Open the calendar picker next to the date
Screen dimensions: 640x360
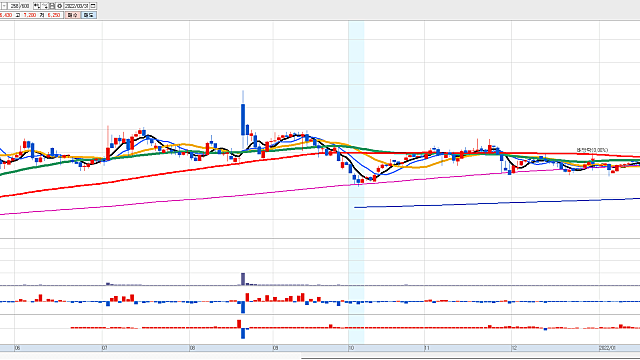pyautogui.click(x=93, y=6)
